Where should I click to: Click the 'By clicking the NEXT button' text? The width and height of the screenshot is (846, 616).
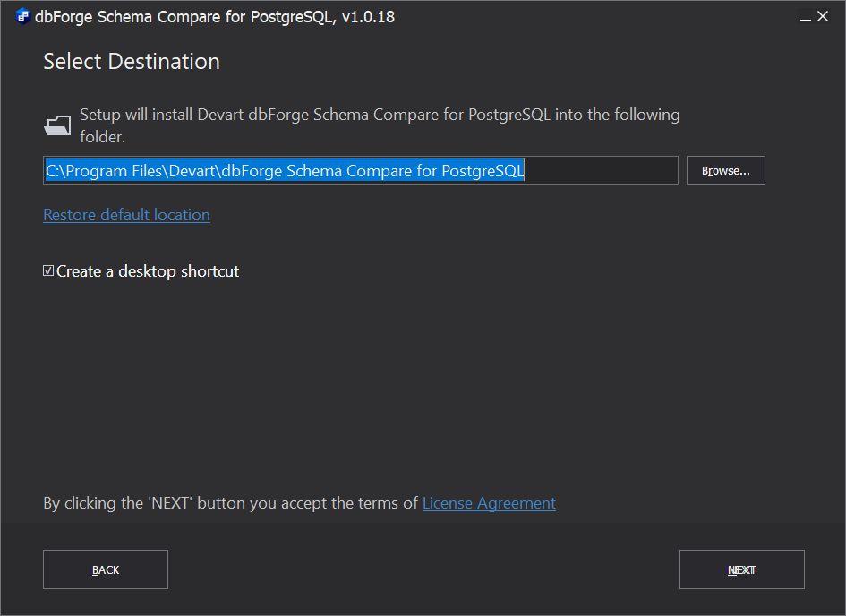click(x=231, y=503)
